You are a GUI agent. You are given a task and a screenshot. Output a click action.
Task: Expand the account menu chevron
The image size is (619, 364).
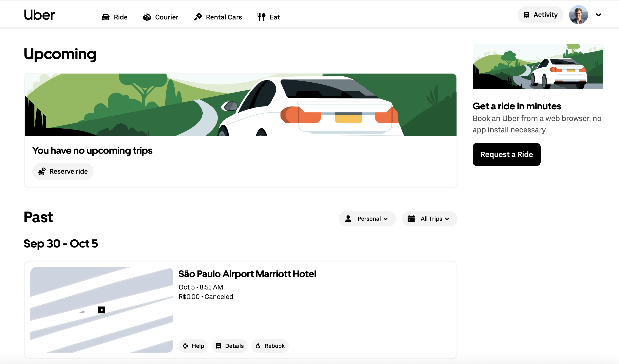[x=599, y=15]
